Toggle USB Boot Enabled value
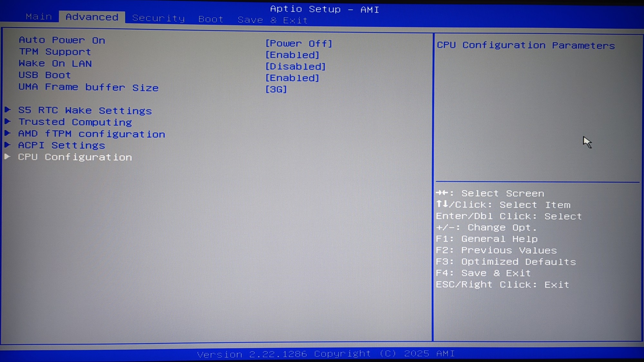Image resolution: width=644 pixels, height=362 pixels. pos(292,78)
